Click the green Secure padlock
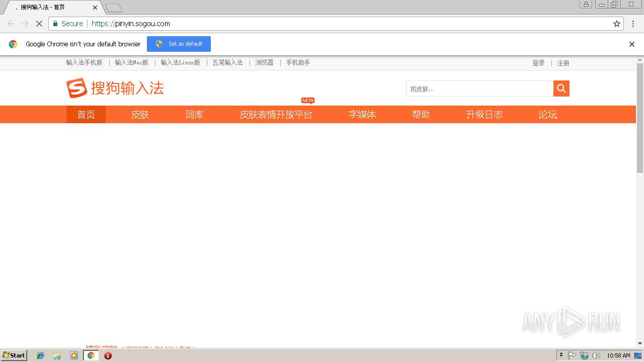This screenshot has width=644, height=362. (55, 24)
